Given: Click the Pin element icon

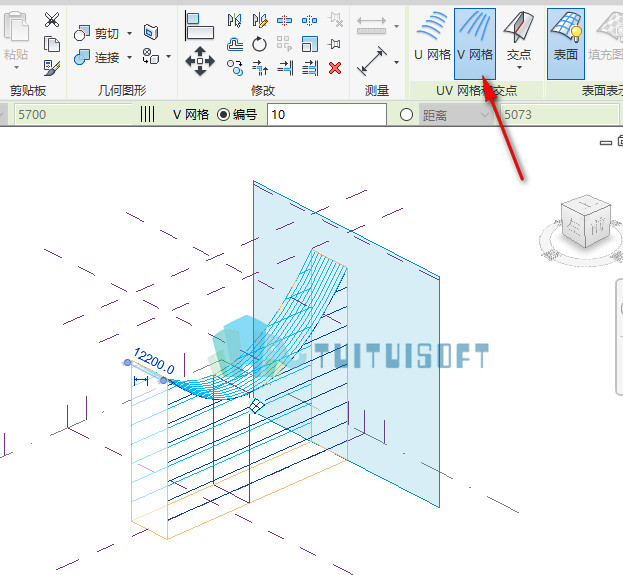Looking at the screenshot, I should pos(335,44).
